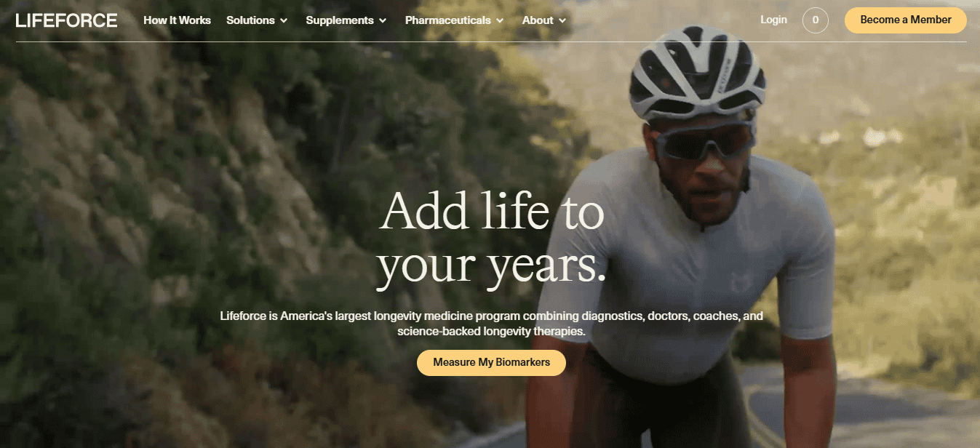Expand the Supplements dropdown arrow
This screenshot has width=980, height=448.
point(383,21)
